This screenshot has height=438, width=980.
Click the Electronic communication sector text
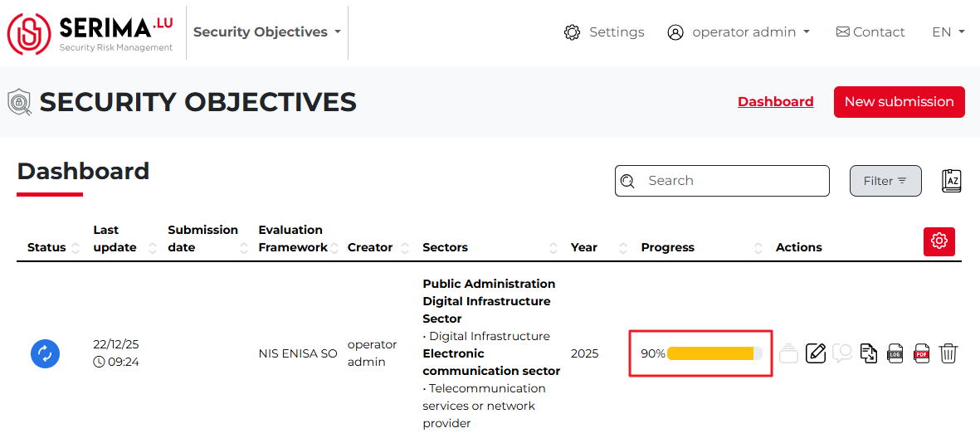(491, 363)
